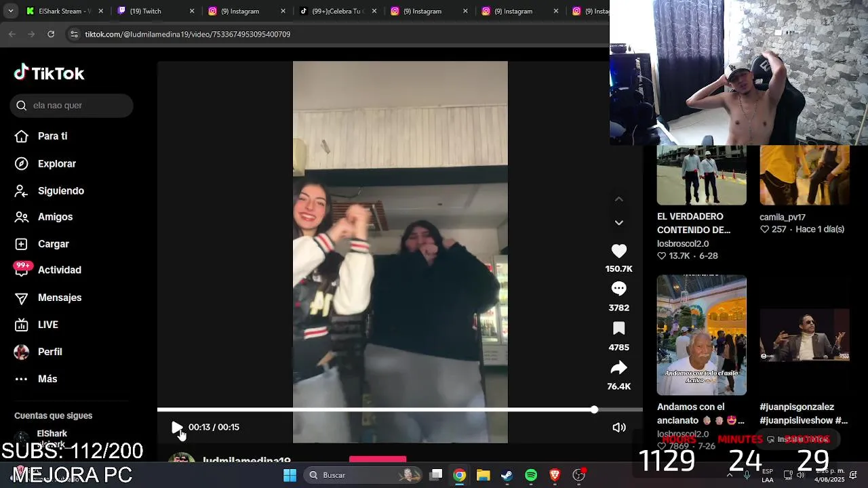Image resolution: width=868 pixels, height=488 pixels.
Task: Save the video with the bookmark icon
Action: (619, 329)
